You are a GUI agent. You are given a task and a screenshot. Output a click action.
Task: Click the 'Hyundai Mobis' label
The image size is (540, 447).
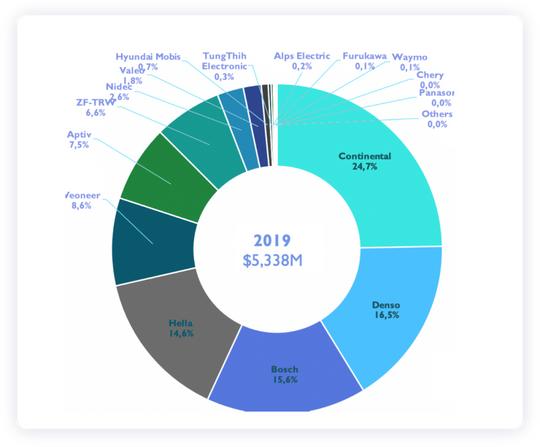pos(148,56)
